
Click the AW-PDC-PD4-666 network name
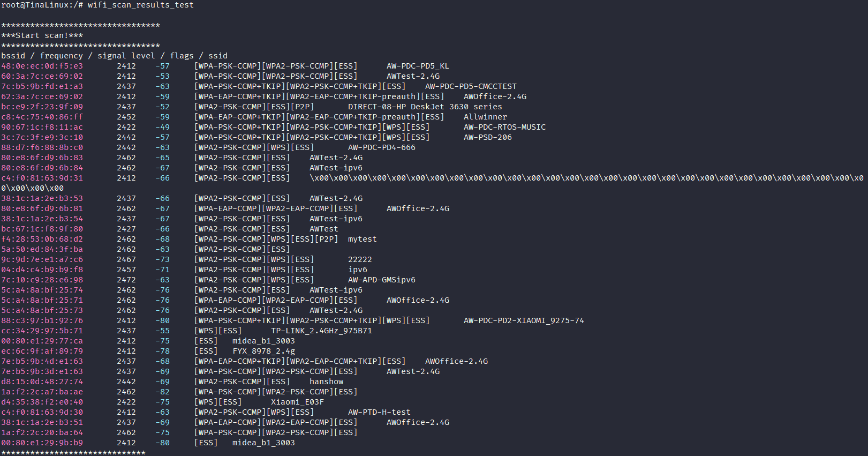pos(381,147)
